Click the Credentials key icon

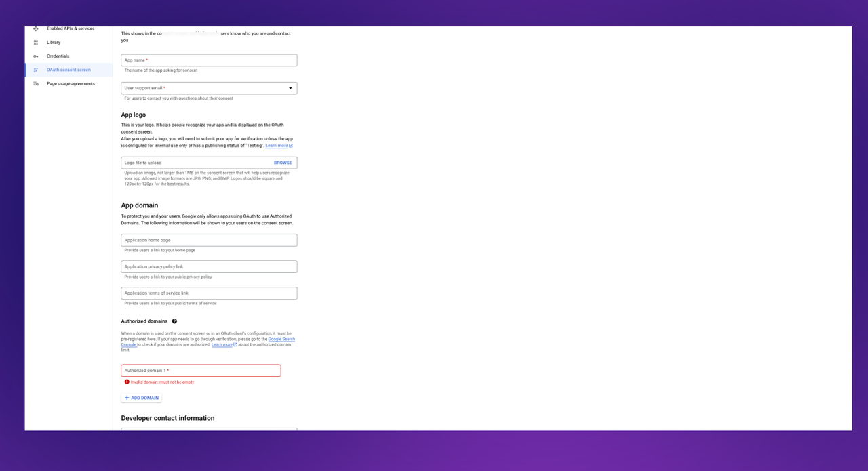pos(36,56)
